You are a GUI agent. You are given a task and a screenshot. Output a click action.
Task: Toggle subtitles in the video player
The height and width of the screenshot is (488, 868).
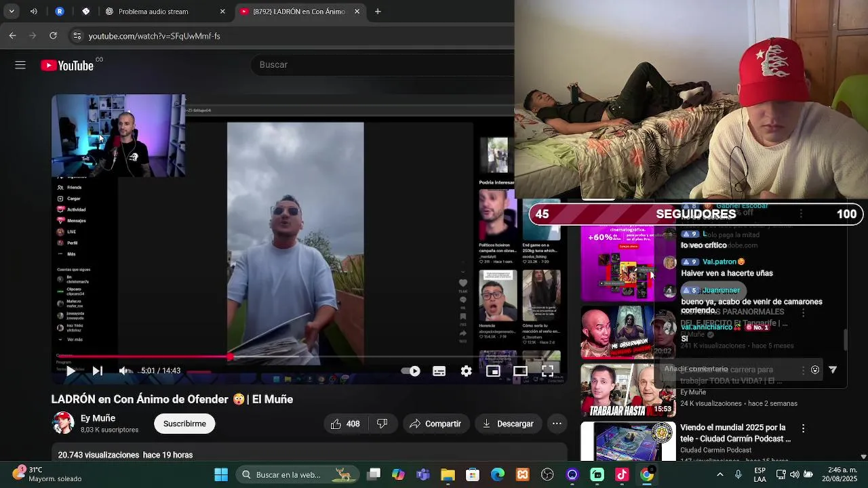pyautogui.click(x=439, y=371)
